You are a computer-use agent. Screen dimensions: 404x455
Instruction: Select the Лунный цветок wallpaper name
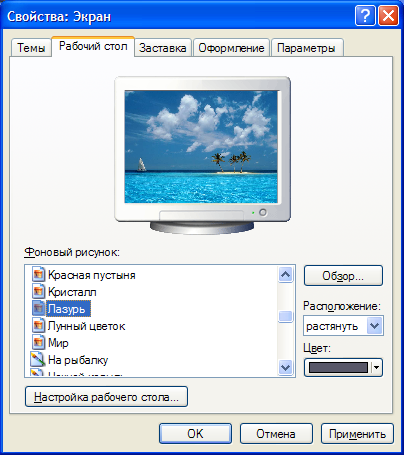coord(86,326)
